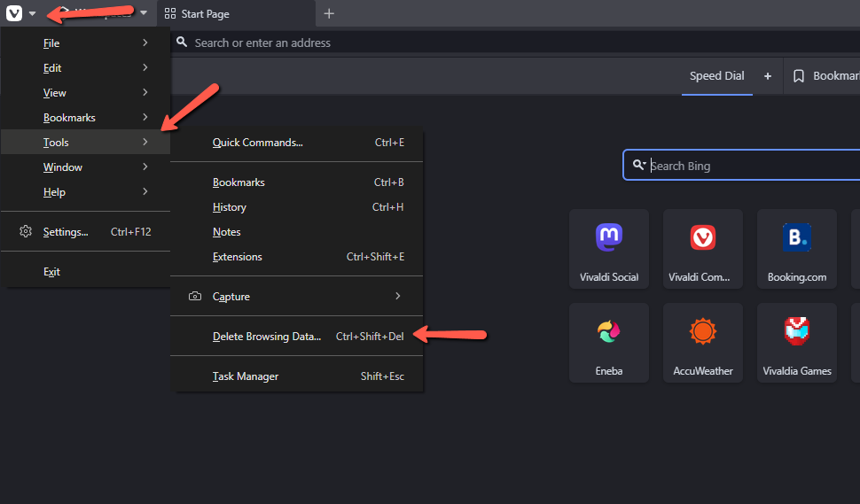Open the Bookmarks main menu entry
860x504 pixels.
(x=86, y=117)
